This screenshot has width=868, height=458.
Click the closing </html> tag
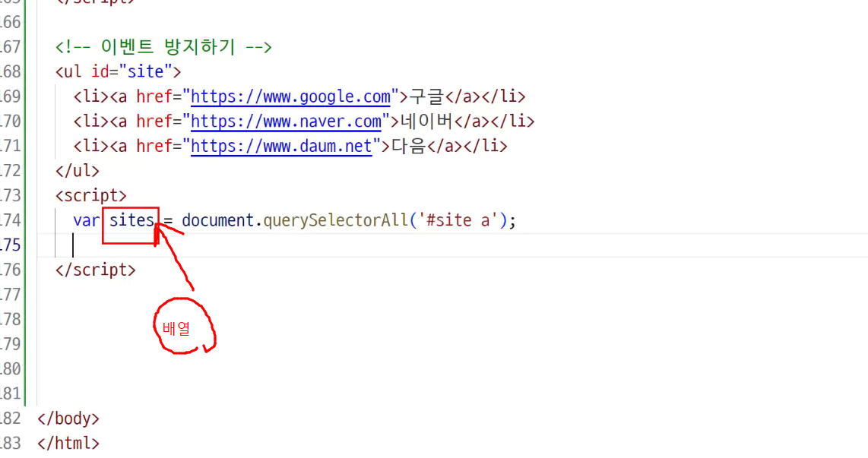point(68,444)
